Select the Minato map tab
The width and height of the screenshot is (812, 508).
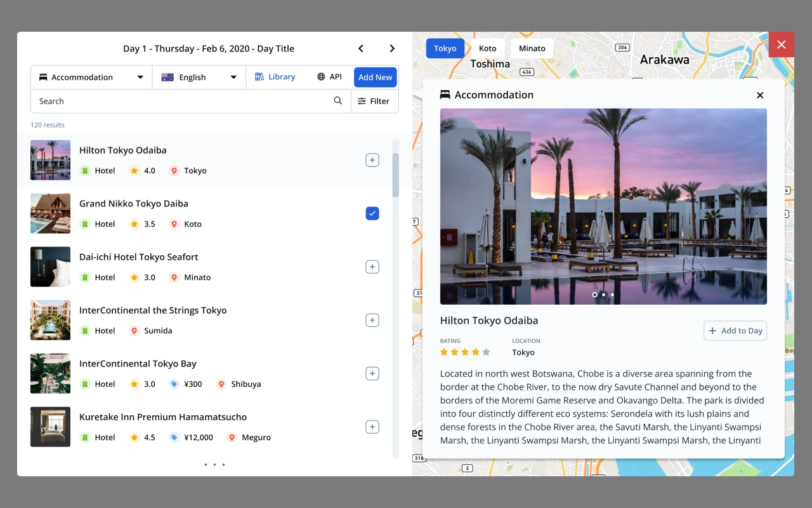coord(532,48)
